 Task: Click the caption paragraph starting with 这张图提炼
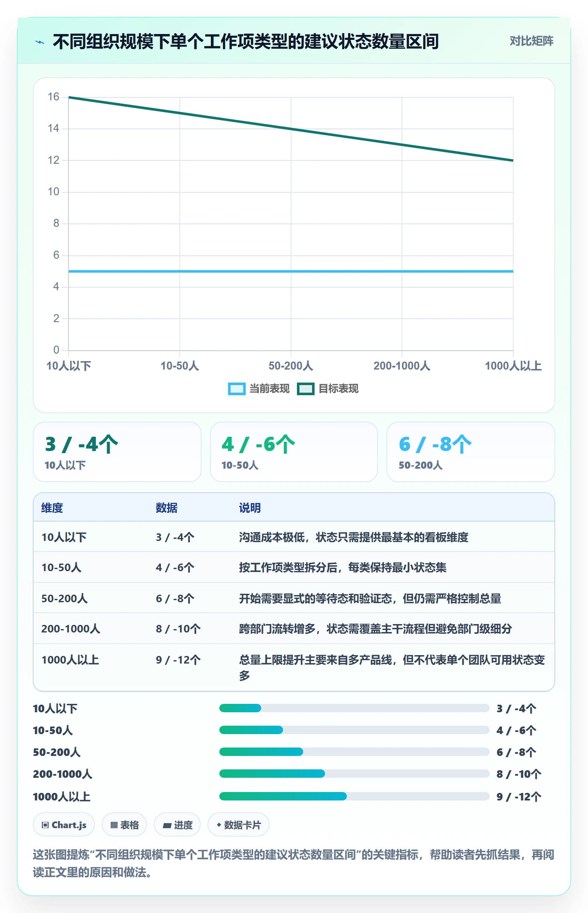click(x=294, y=863)
